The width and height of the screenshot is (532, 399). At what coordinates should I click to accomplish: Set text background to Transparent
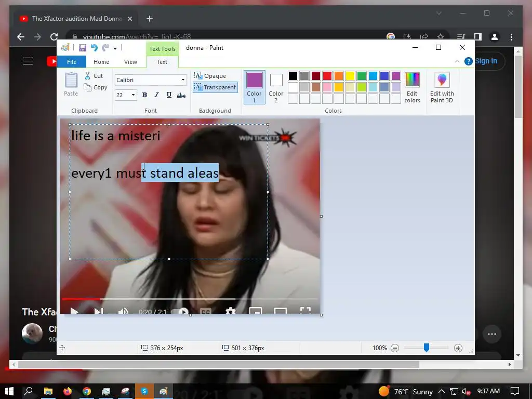pos(215,87)
